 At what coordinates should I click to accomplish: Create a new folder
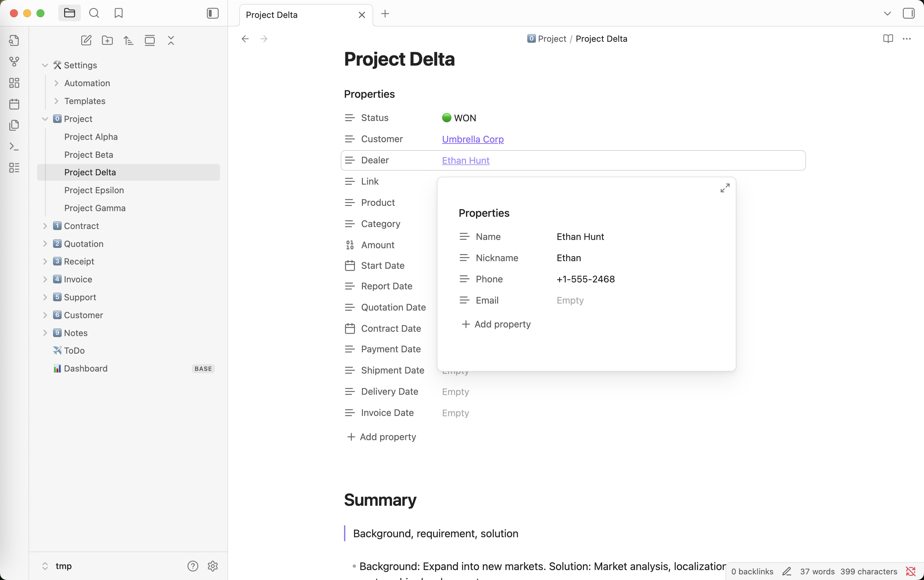(107, 40)
